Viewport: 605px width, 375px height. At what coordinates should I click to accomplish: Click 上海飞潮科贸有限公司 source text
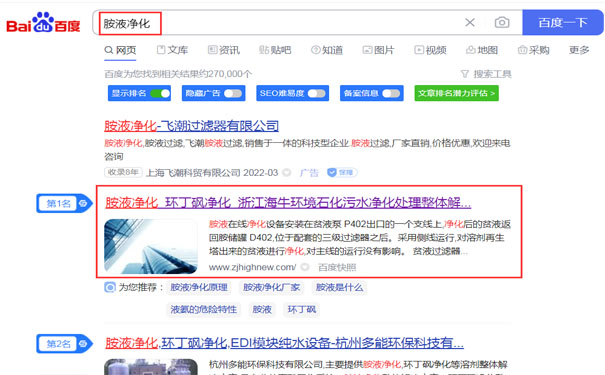click(193, 172)
